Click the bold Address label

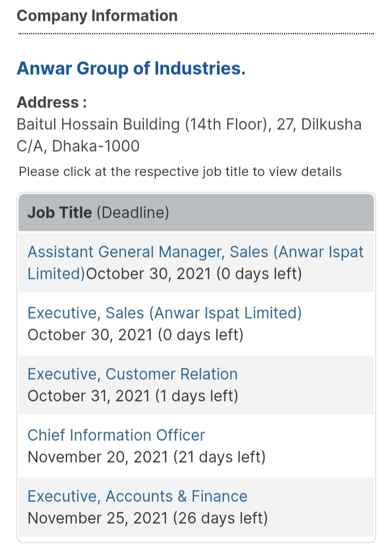52,103
